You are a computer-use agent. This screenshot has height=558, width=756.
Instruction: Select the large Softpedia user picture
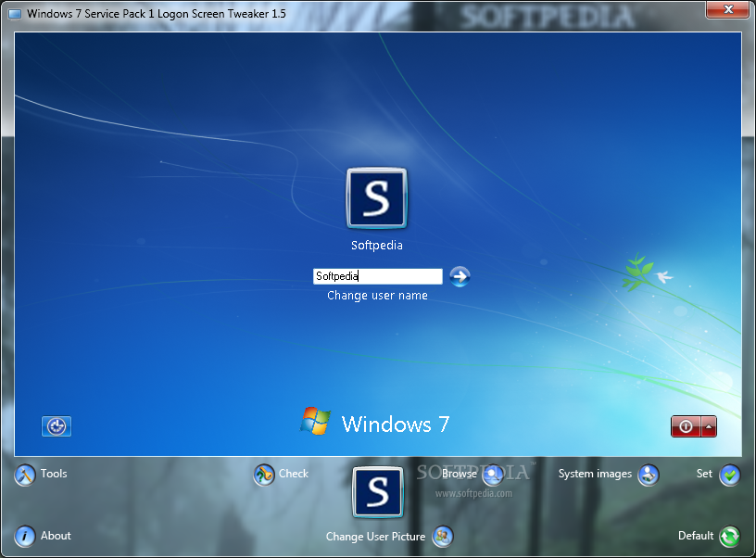pyautogui.click(x=377, y=197)
